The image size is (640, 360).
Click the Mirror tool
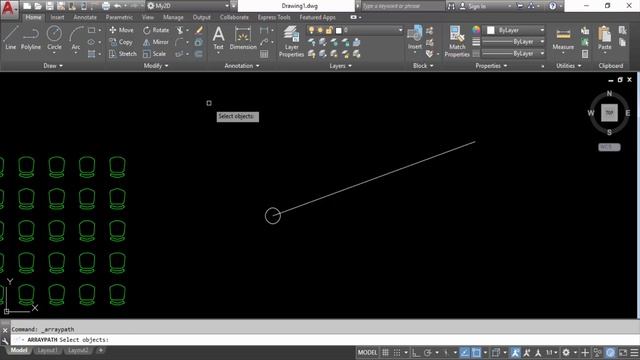click(156, 42)
